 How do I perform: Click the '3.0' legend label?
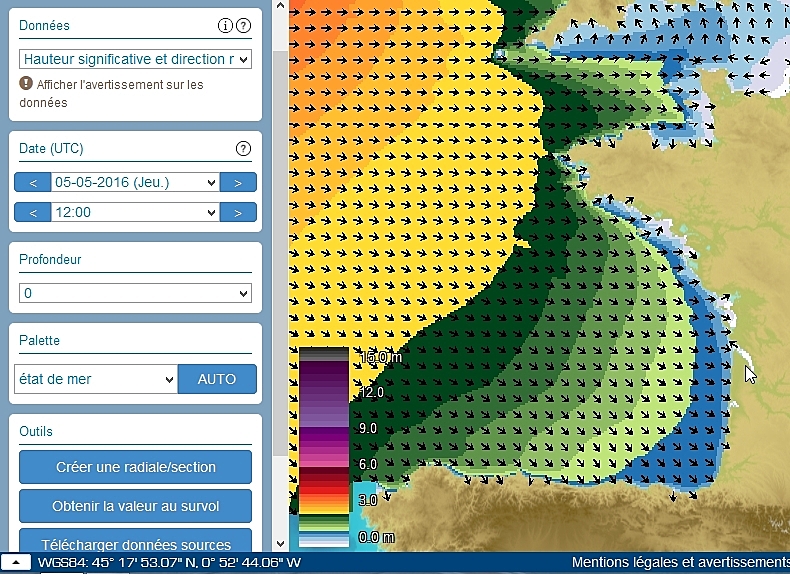tap(368, 500)
